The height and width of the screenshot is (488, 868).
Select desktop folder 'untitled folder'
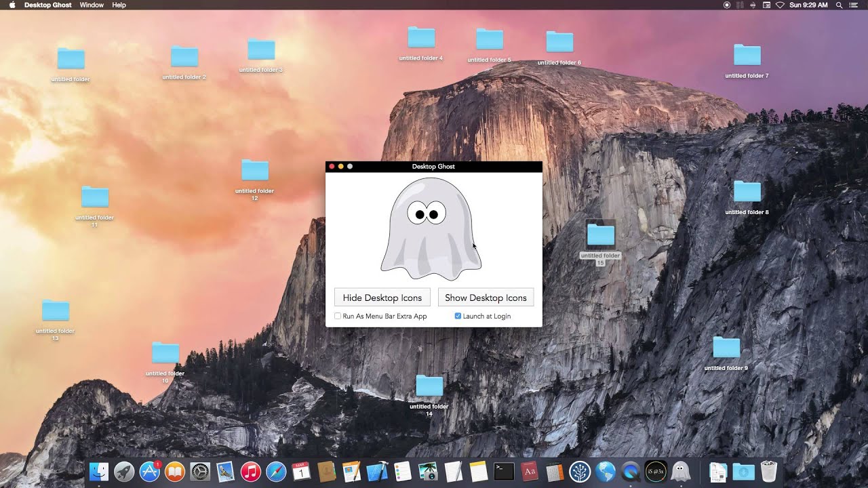71,64
